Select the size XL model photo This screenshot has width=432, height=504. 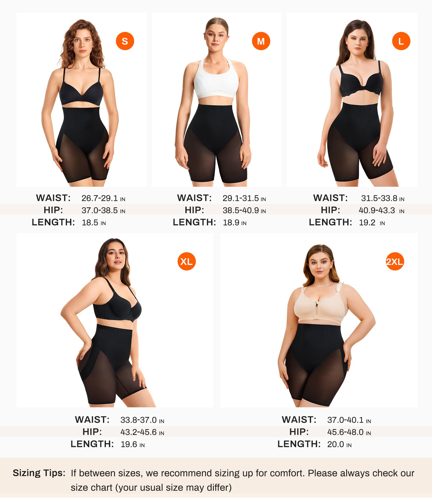(x=115, y=320)
